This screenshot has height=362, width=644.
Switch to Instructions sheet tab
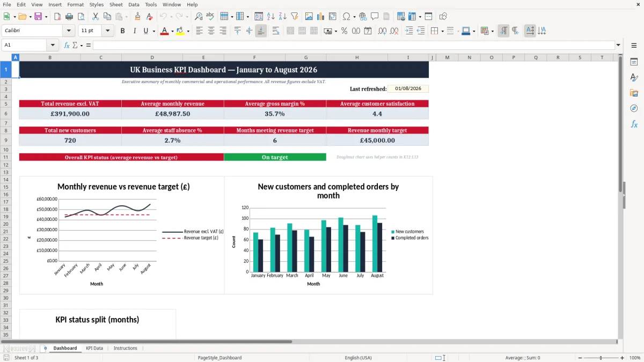126,348
